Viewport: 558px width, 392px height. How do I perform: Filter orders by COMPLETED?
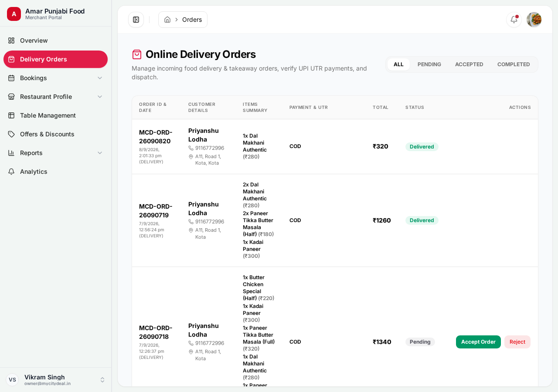pyautogui.click(x=514, y=64)
